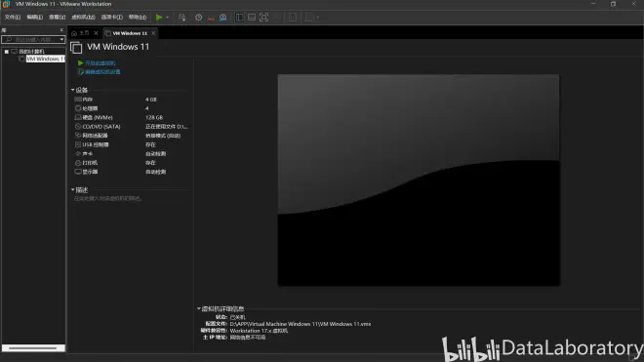Select VM Windows 11 in library tree
Screen dimensions: 644x362
pyautogui.click(x=45, y=59)
